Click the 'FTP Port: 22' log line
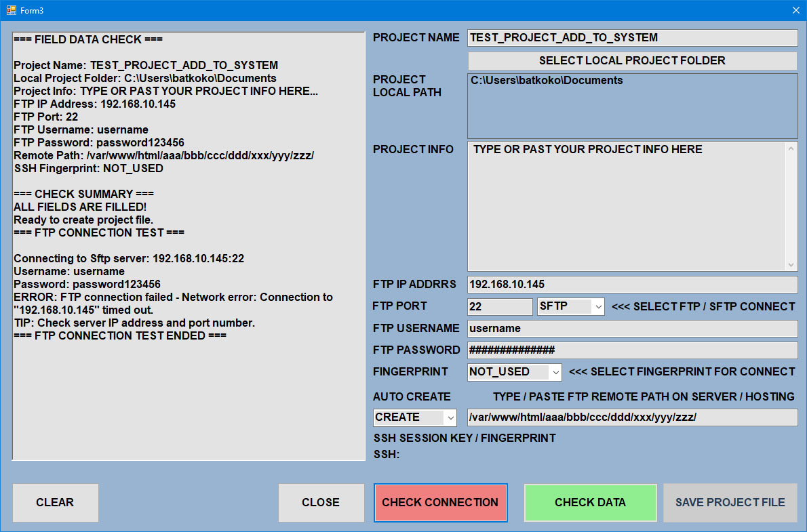The height and width of the screenshot is (532, 807). (46, 117)
